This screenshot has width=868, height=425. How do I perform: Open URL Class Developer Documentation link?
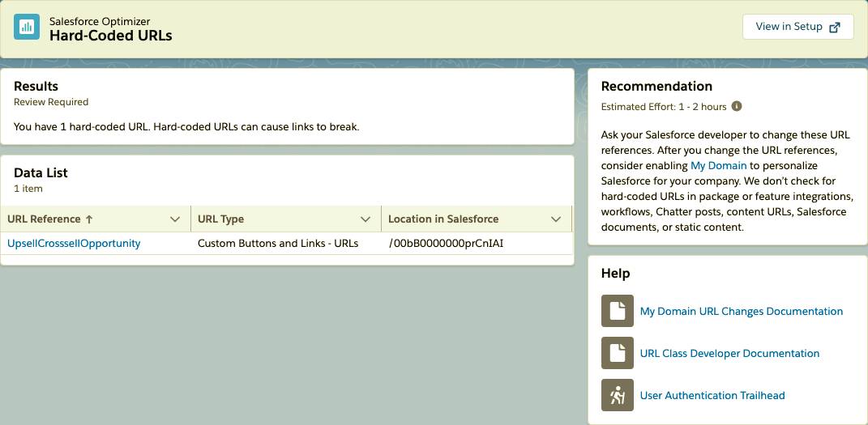click(729, 353)
